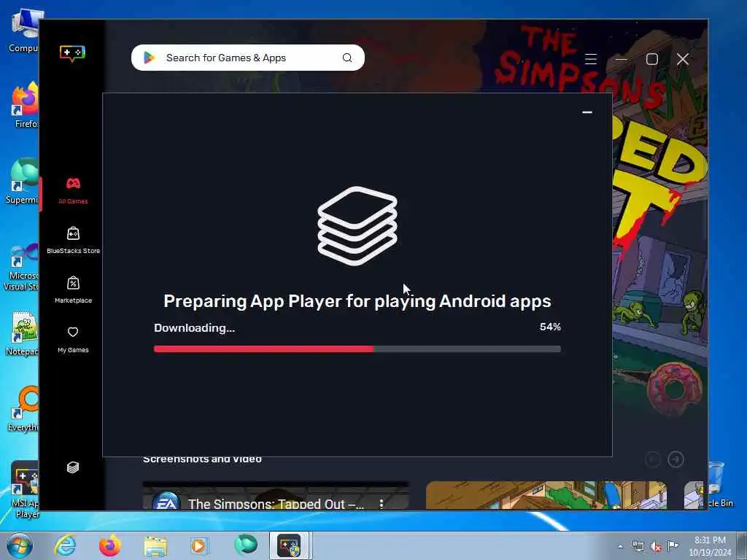Click the muted volume tray icon
This screenshot has width=747, height=560.
(x=656, y=547)
